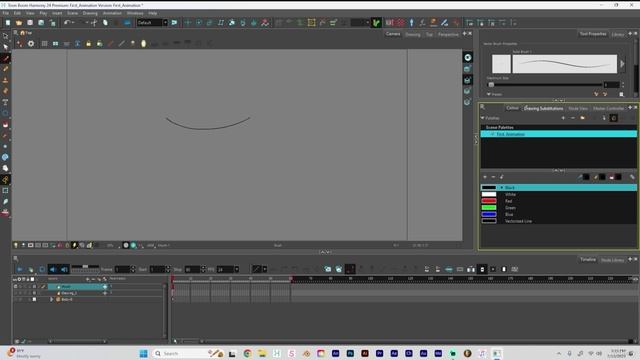
Task: Click the Open folder icon in the top toolbar
Action: 19,22
